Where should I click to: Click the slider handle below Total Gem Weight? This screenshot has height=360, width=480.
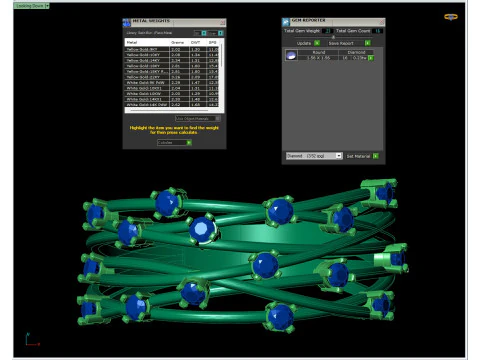pos(333,37)
